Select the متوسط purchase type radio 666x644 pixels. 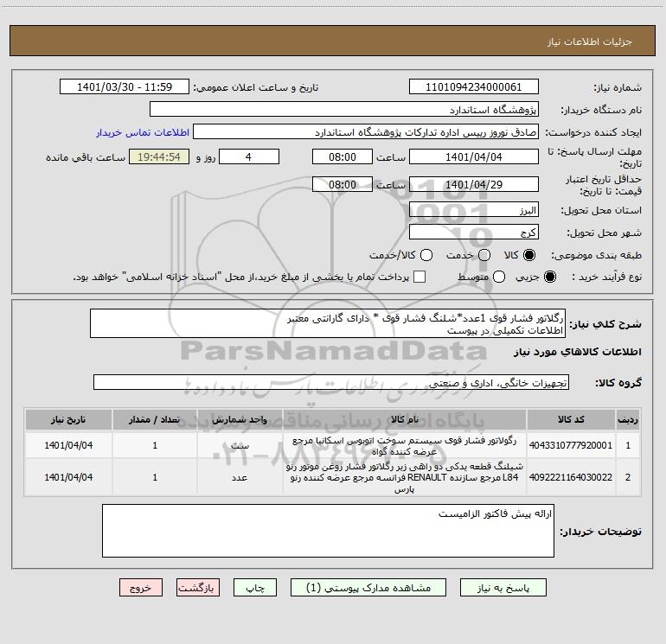pos(499,277)
